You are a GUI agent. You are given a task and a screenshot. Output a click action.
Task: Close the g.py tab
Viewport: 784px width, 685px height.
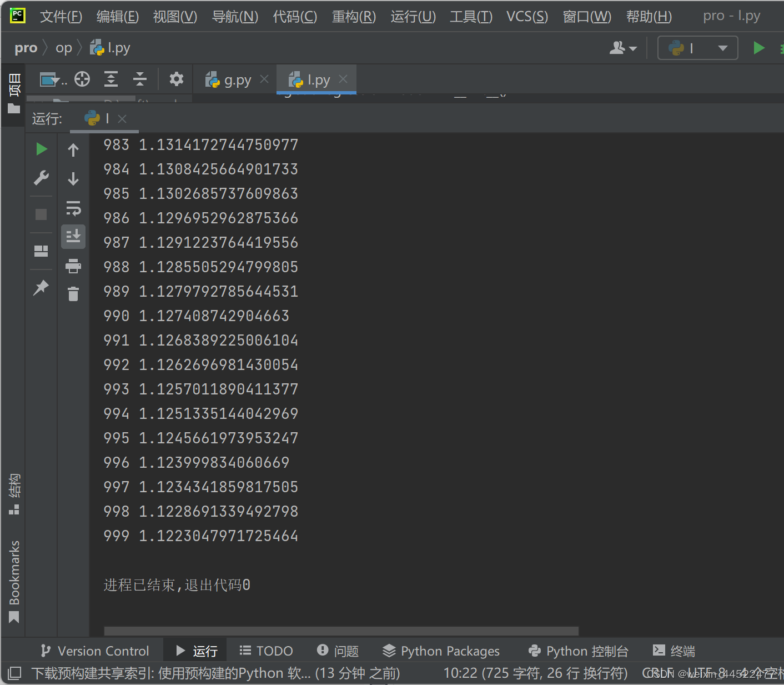tap(264, 79)
